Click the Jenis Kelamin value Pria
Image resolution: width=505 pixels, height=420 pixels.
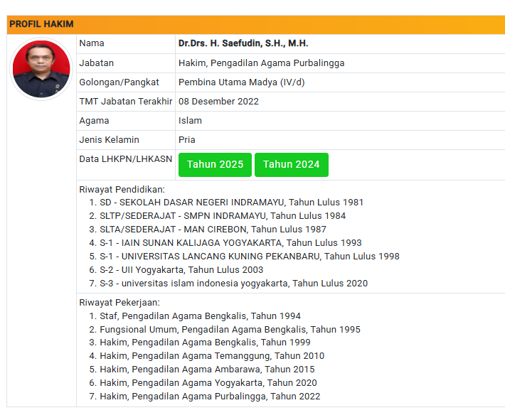point(186,140)
